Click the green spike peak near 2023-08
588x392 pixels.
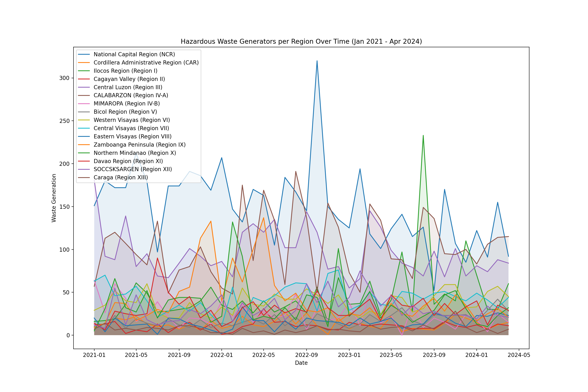(x=423, y=135)
